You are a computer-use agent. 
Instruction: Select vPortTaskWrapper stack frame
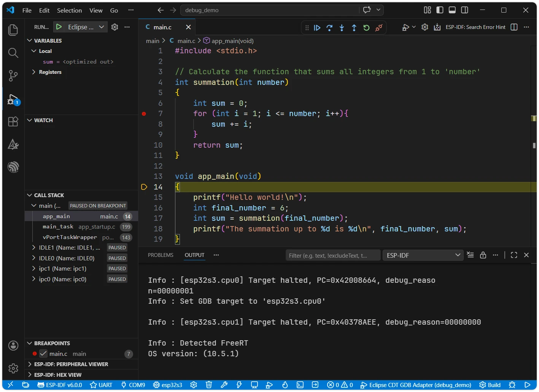[81, 237]
